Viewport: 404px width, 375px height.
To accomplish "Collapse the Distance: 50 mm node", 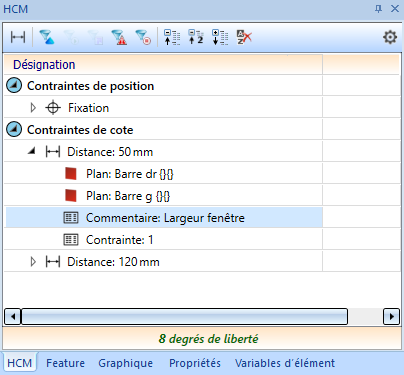I will tap(32, 151).
